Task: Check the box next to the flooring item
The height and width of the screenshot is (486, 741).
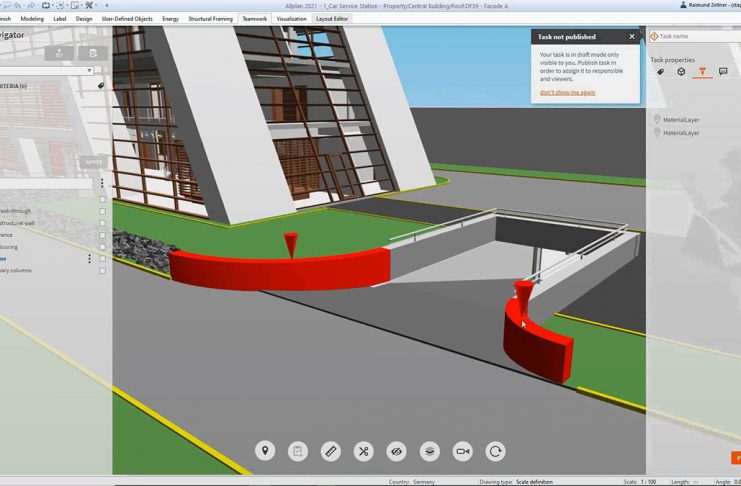Action: tap(102, 247)
